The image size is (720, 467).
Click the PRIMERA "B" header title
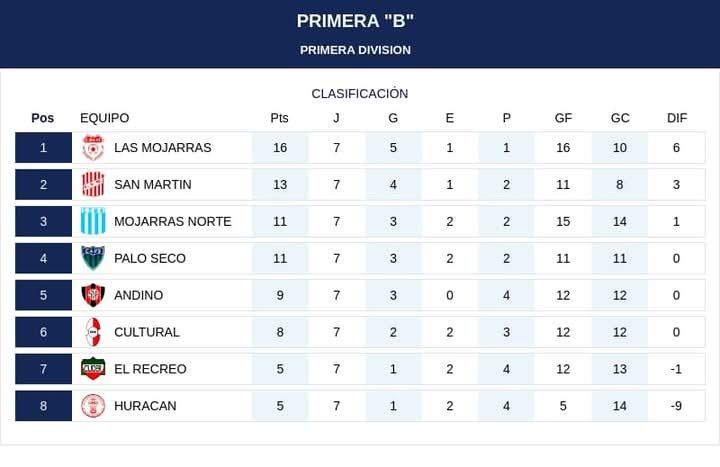355,21
